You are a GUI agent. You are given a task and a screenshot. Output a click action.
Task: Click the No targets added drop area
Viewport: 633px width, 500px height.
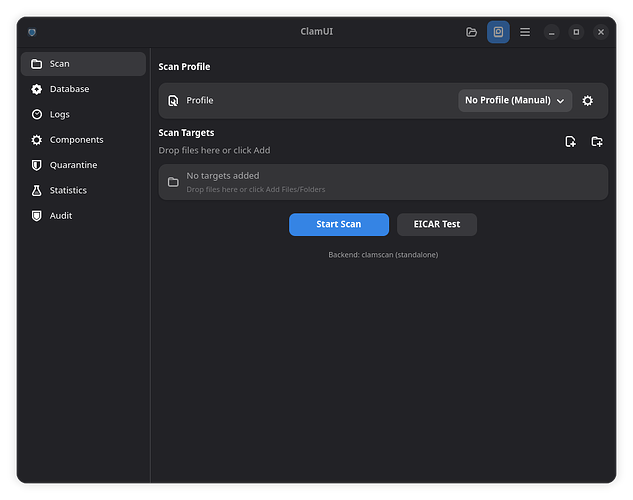coord(383,182)
